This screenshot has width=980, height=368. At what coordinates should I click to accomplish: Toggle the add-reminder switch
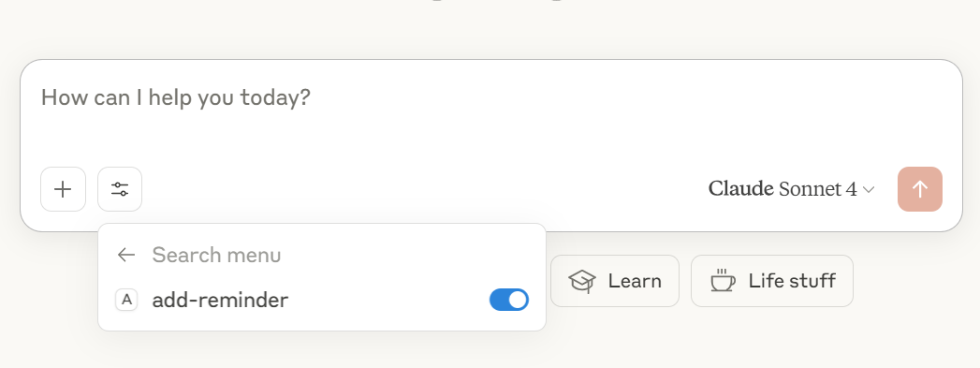tap(509, 300)
